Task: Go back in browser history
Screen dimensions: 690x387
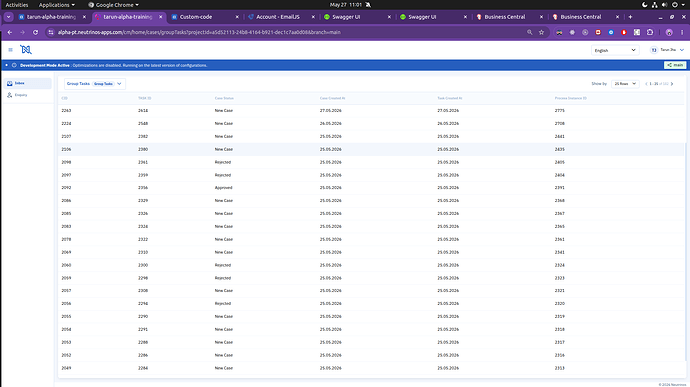Action: (10, 32)
